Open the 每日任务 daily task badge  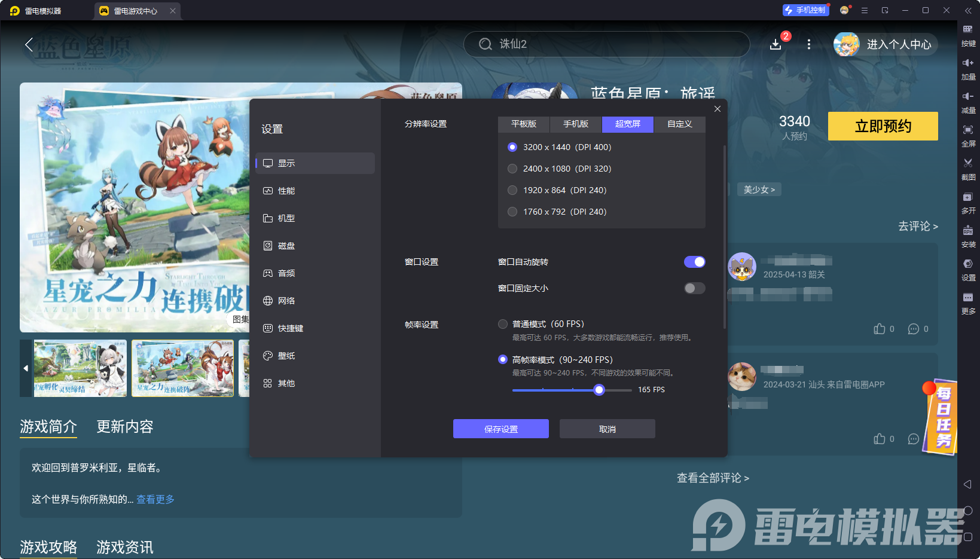coord(941,417)
